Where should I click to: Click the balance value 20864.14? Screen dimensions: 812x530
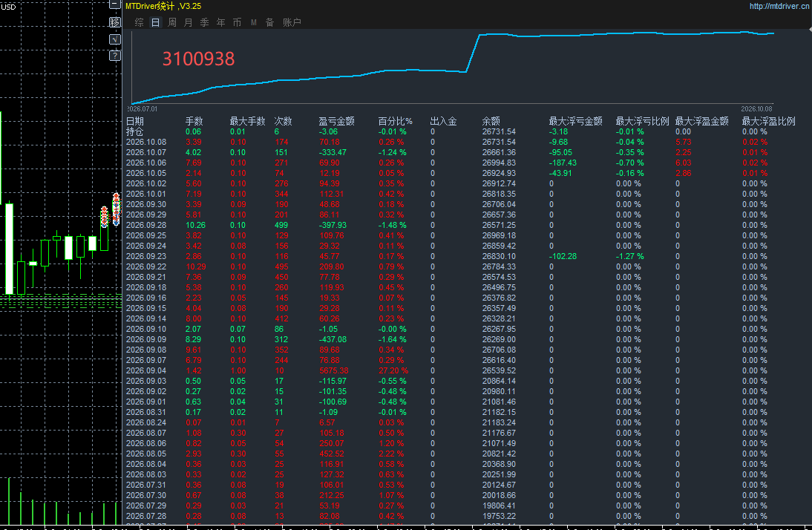(499, 381)
